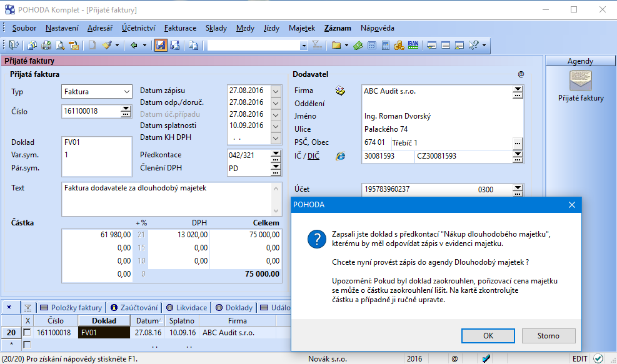The width and height of the screenshot is (617, 364).
Task: Switch to Likvidace tab
Action: (x=187, y=307)
